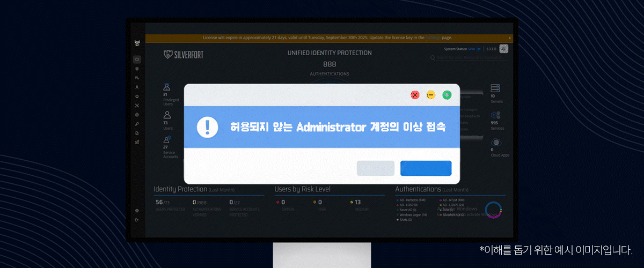This screenshot has width=644, height=268.
Task: Click the single-person icon in the sidebar
Action: pyautogui.click(x=137, y=87)
